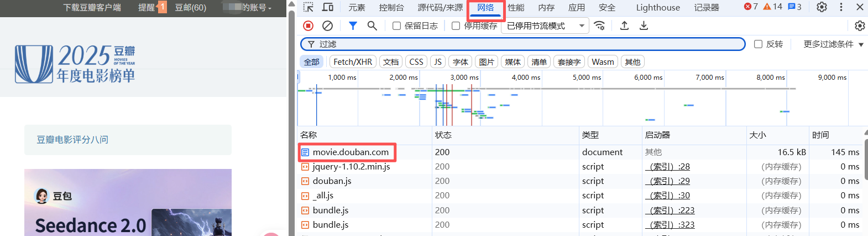Filter requests by CSS
868x236 pixels.
pos(416,62)
